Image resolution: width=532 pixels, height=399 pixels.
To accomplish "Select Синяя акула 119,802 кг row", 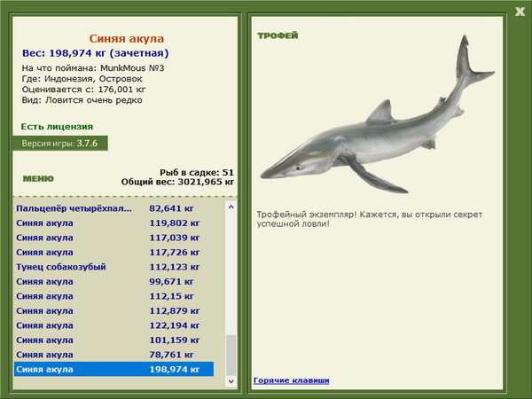I will (x=114, y=223).
